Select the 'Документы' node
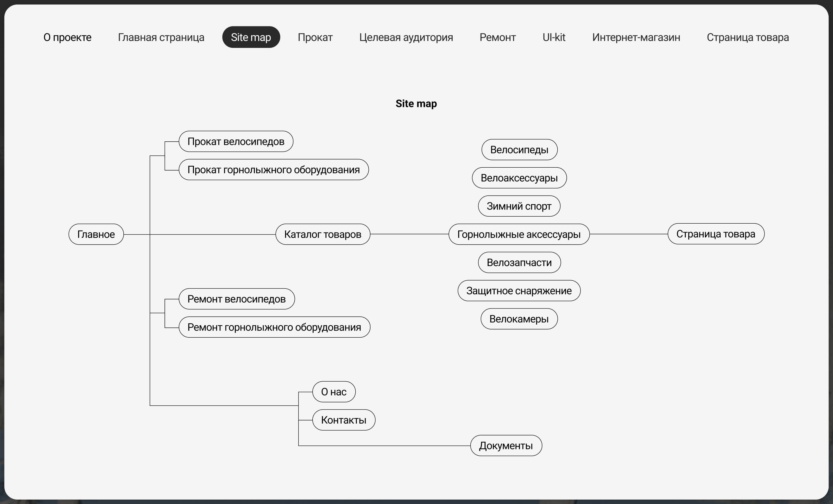Screen dimensions: 833x504 [x=506, y=446]
